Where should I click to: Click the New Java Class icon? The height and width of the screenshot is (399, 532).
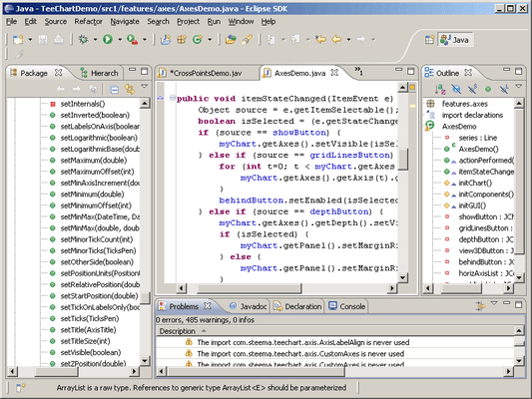198,40
